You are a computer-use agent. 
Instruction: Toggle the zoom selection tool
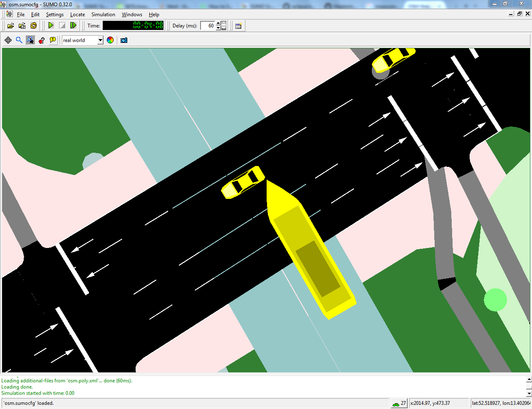pos(30,40)
